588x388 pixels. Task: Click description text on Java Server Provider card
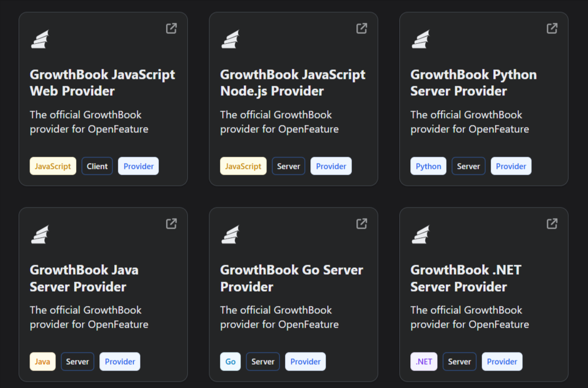click(89, 318)
